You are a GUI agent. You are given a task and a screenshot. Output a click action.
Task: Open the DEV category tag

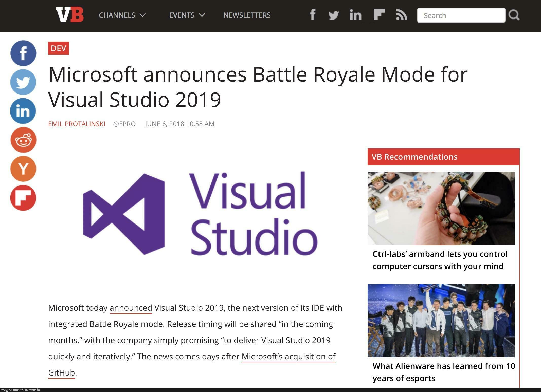point(59,48)
